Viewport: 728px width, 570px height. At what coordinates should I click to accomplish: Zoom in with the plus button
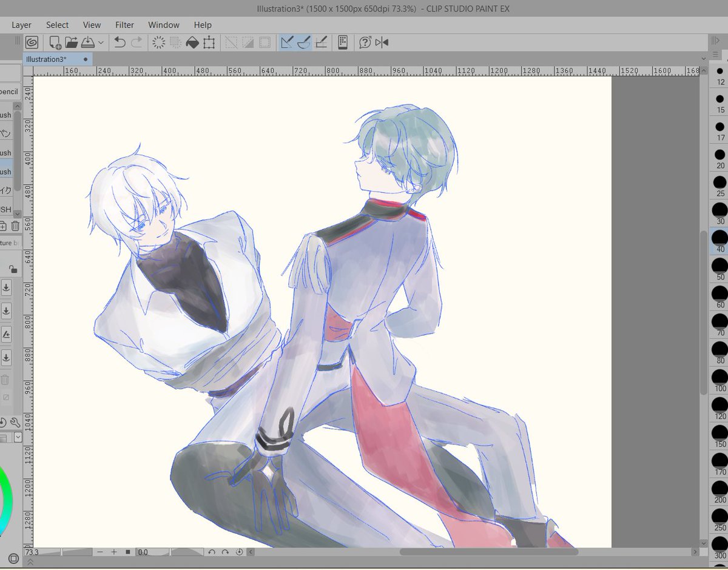pos(113,552)
